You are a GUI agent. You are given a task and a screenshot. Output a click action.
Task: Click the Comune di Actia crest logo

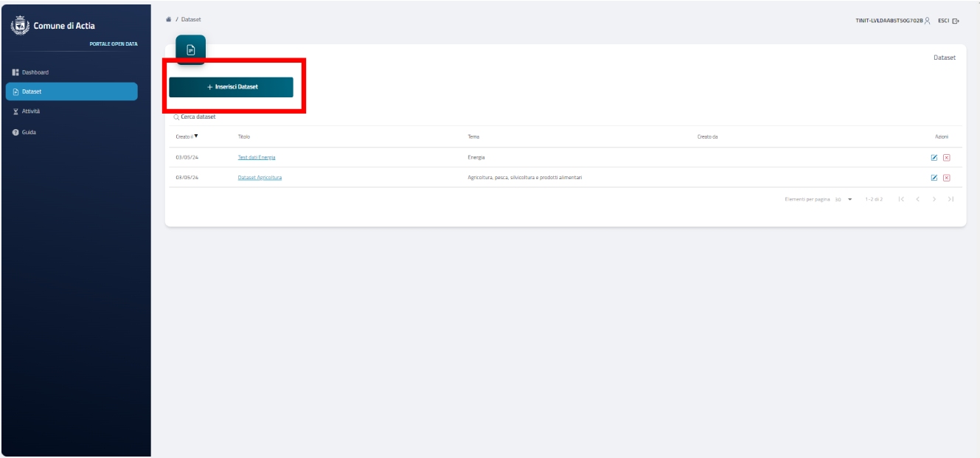coord(15,27)
